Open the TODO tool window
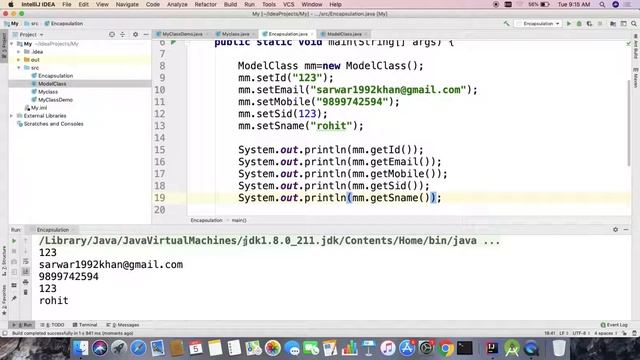640x360 pixels. point(53,325)
